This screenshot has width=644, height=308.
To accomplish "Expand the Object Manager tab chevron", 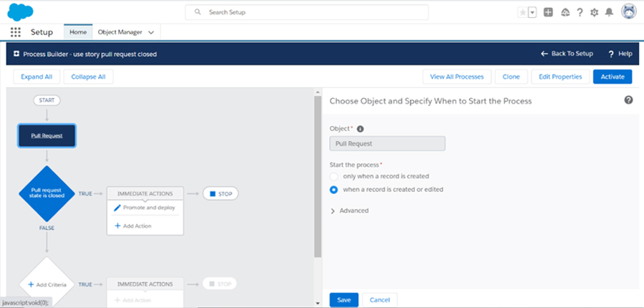I will pyautogui.click(x=151, y=32).
